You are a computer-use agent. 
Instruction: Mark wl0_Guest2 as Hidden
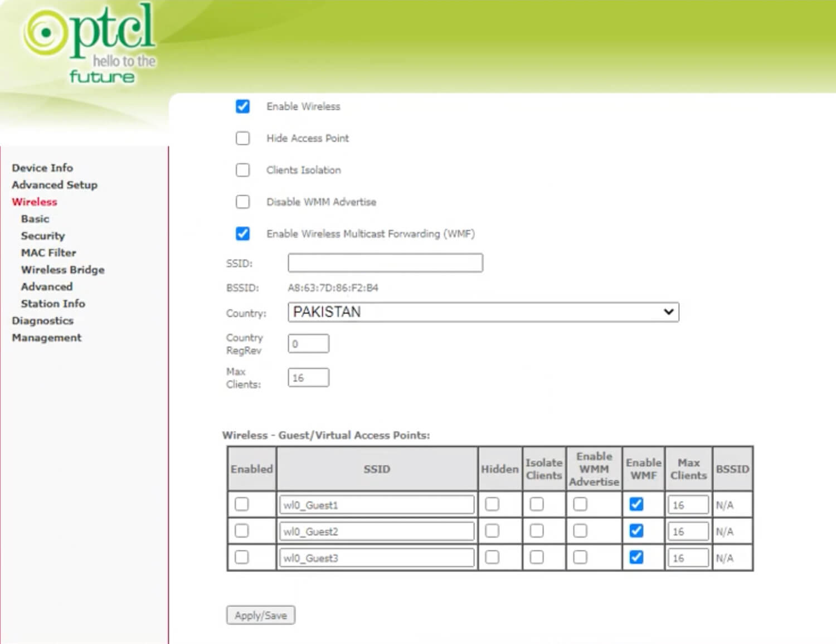click(x=492, y=531)
